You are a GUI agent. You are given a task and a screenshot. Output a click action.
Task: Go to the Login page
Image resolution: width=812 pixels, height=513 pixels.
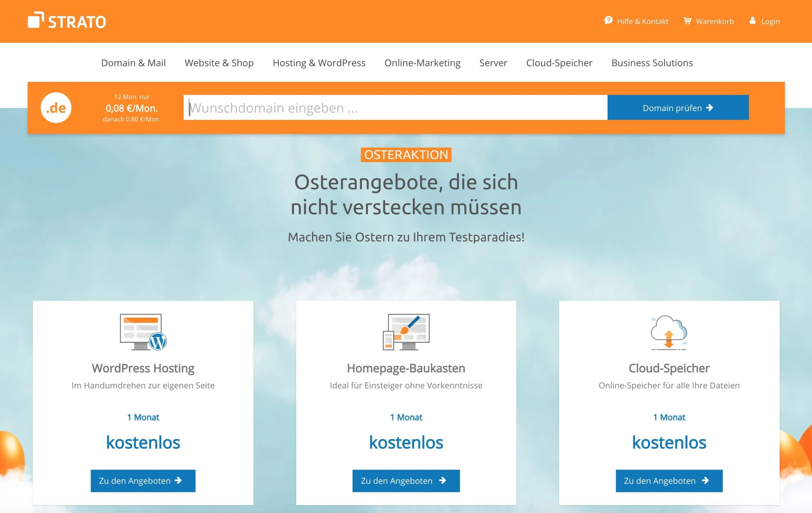point(770,21)
